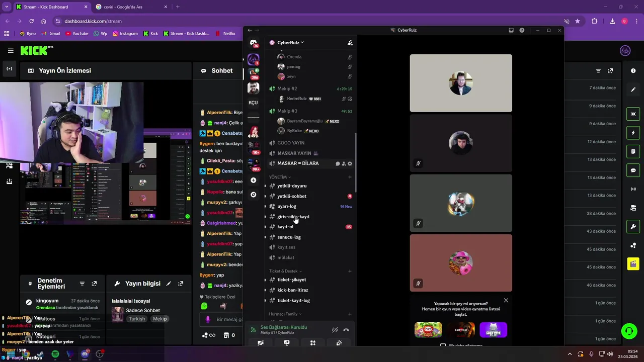Expand CyberRulz server dropdown menu
Viewport: 644px width, 362px height.
tap(290, 43)
